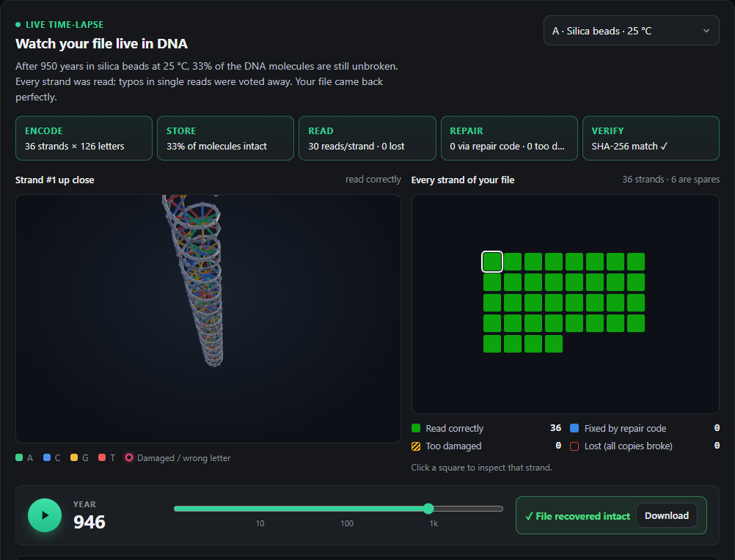The width and height of the screenshot is (735, 560).
Task: Click the '36 strands × 126 letters' text
Action: click(x=75, y=146)
